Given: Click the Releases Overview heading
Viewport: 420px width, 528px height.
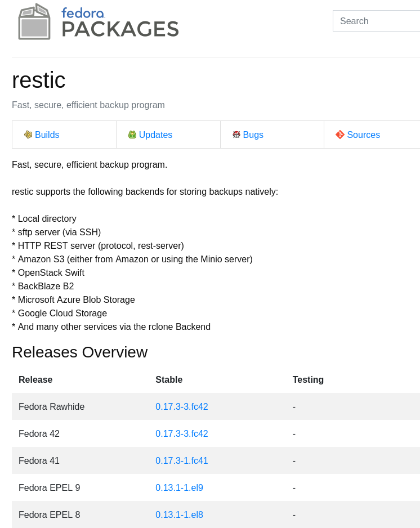Looking at the screenshot, I should click(x=80, y=352).
